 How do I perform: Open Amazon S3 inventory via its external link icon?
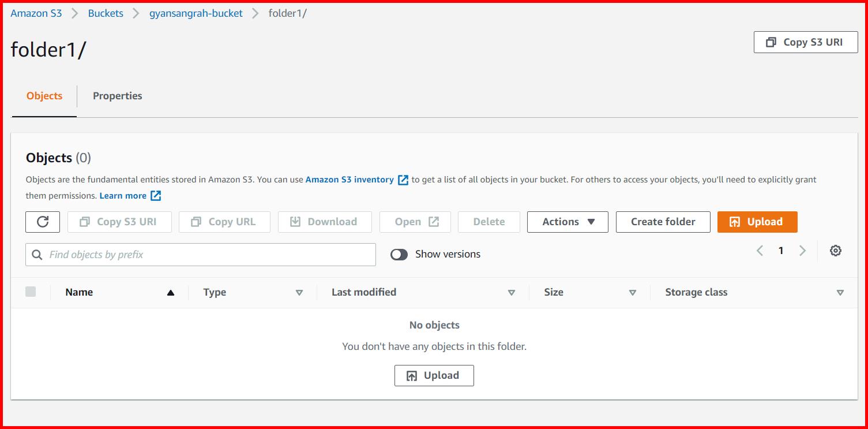pos(403,180)
